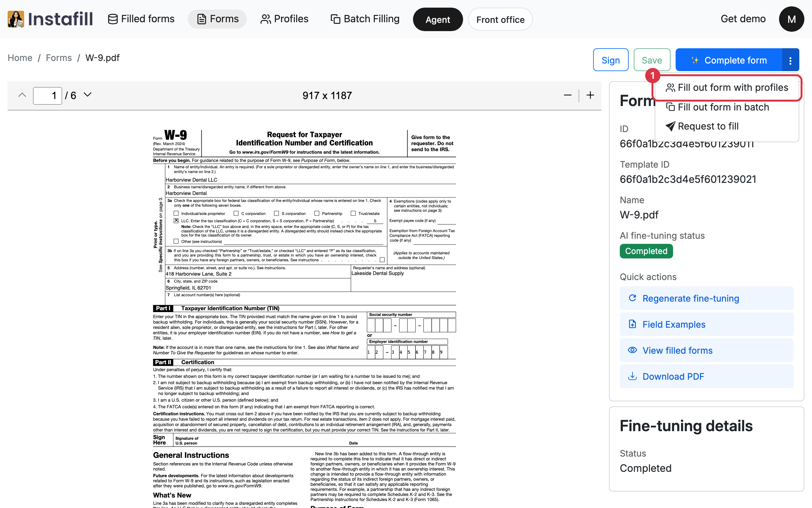Screen dimensions: 812x508
Task: Click the Exempt payee code field
Action: 447,221
